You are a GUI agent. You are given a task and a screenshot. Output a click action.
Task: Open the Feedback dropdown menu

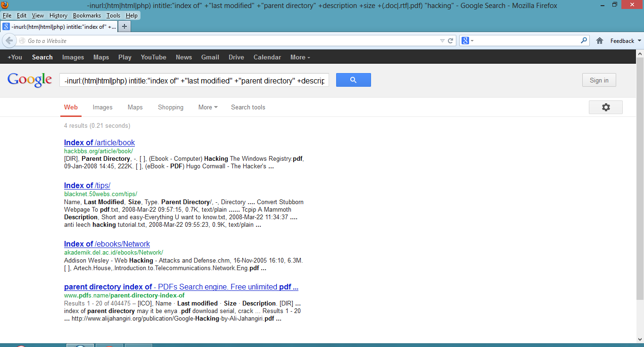click(626, 41)
